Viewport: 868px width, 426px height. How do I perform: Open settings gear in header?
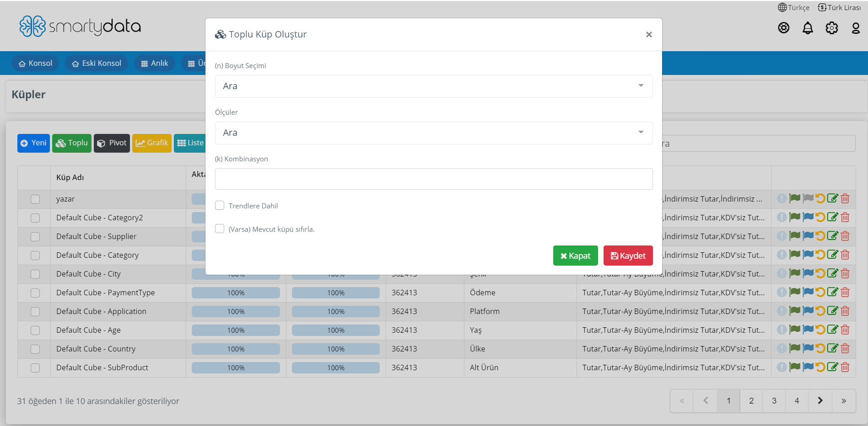[x=831, y=28]
